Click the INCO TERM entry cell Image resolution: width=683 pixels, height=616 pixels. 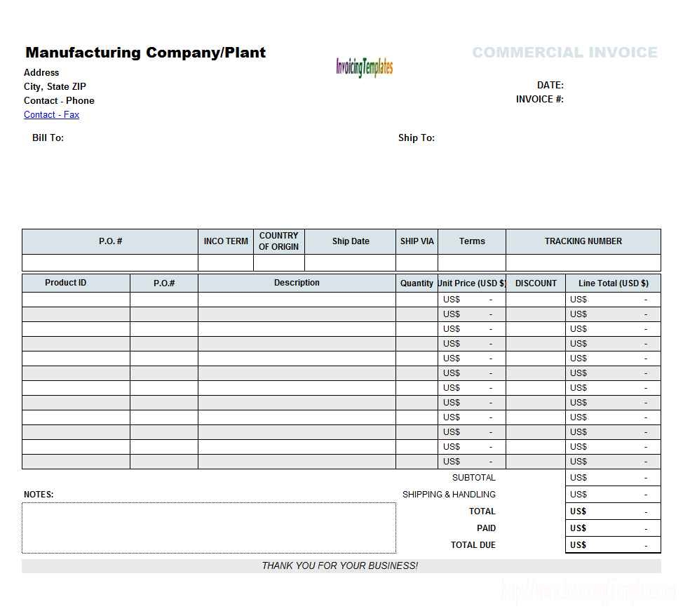(x=226, y=262)
